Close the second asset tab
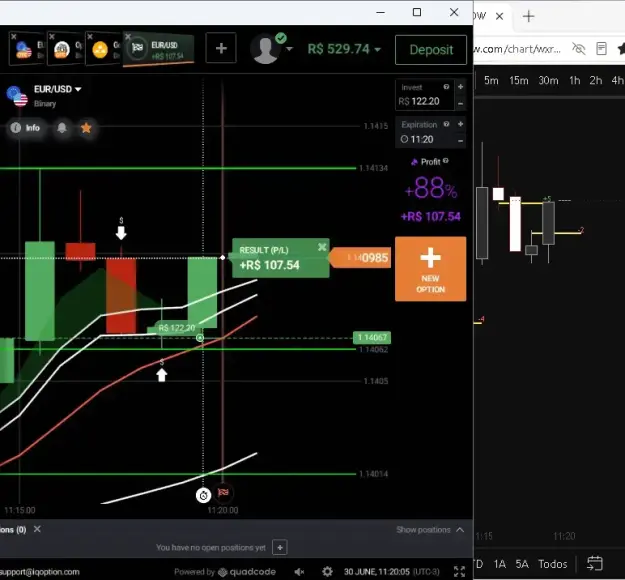Screen dimensions: 625x580 coord(52,37)
